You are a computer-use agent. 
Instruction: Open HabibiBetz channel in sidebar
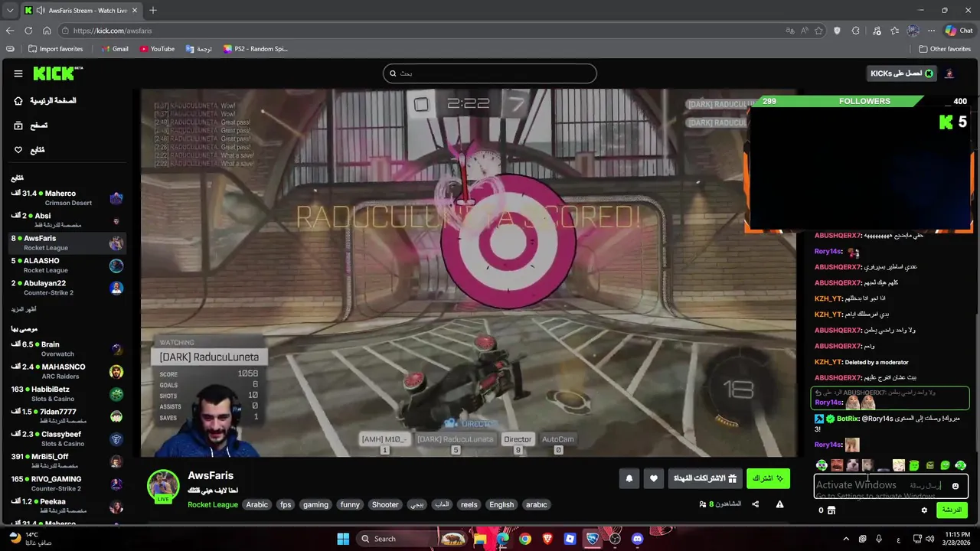point(67,394)
